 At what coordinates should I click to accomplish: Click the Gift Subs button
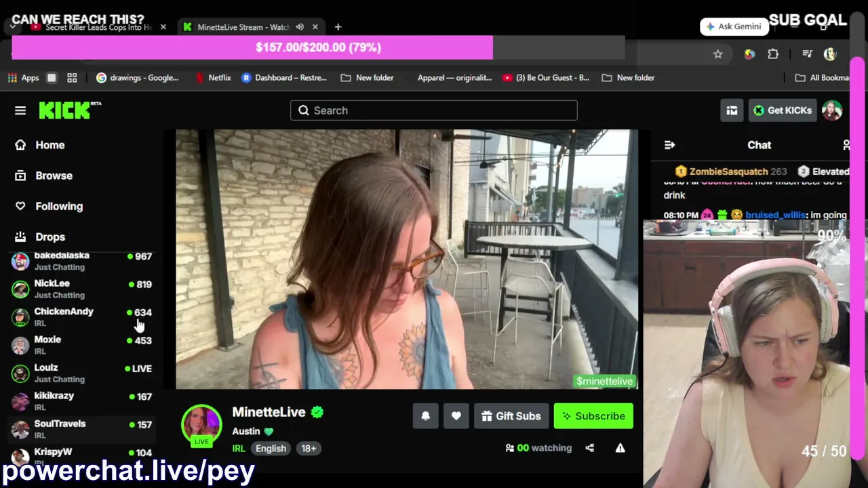[x=511, y=416]
